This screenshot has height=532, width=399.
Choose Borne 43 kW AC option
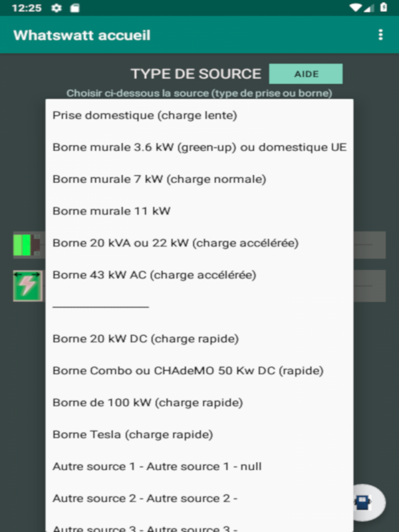click(199, 275)
